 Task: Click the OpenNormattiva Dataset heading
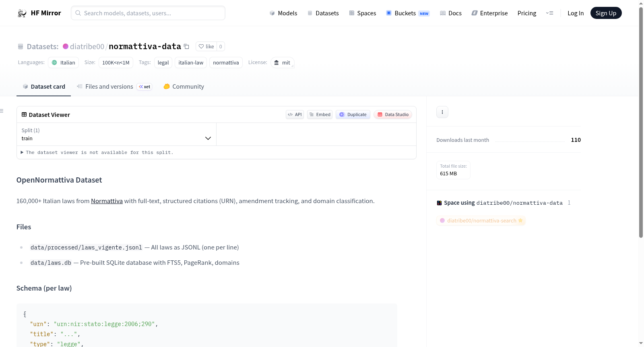coord(59,180)
